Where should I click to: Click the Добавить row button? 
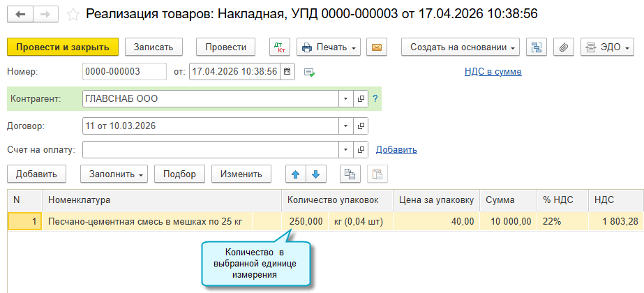point(36,174)
